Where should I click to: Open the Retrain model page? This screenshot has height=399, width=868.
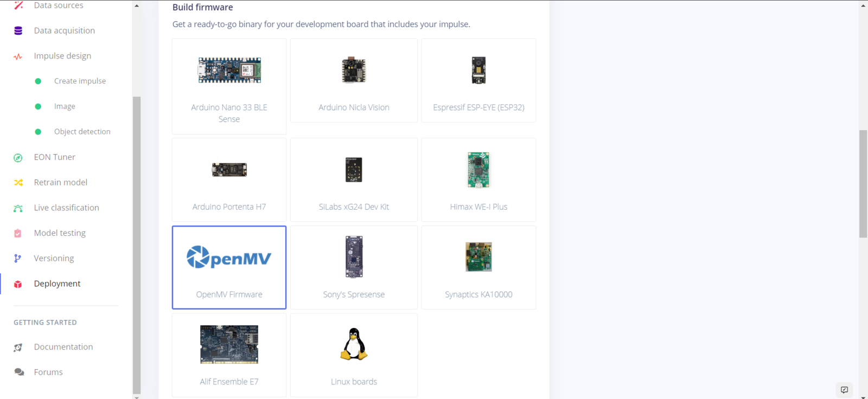coord(61,183)
